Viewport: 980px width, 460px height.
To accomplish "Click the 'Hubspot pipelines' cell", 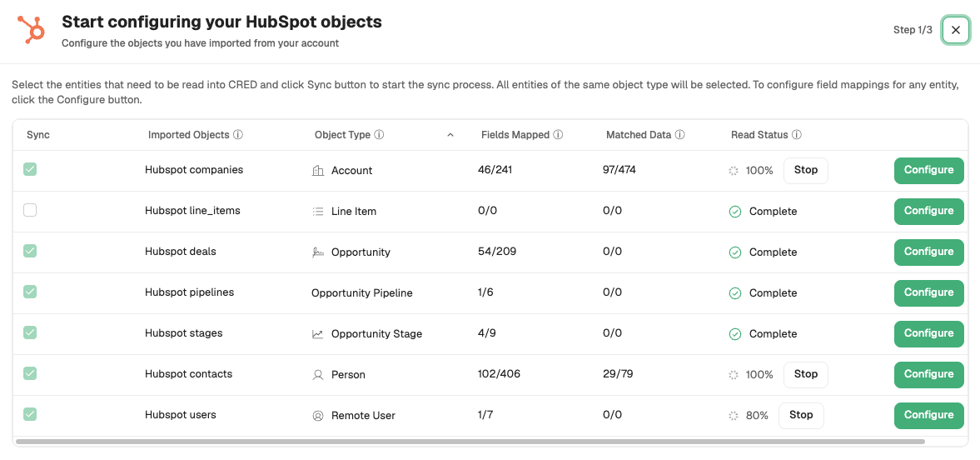I will click(x=189, y=292).
